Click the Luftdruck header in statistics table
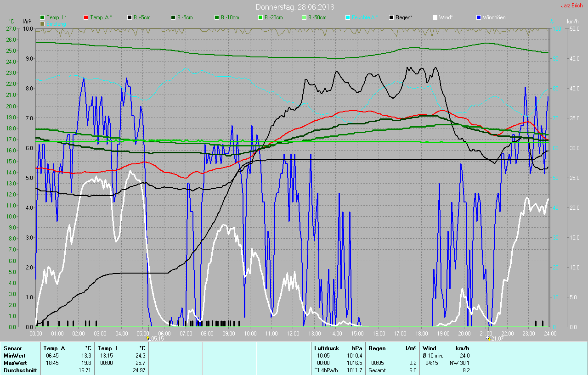 pos(326,348)
